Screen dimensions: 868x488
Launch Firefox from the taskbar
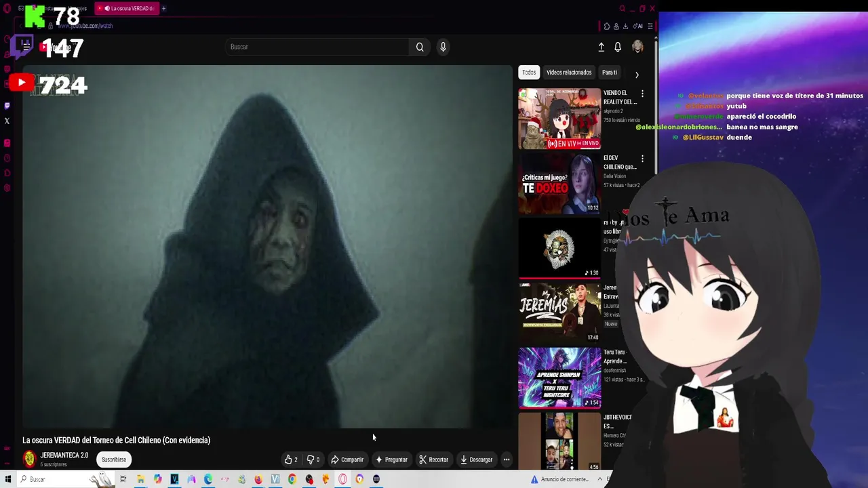click(258, 479)
